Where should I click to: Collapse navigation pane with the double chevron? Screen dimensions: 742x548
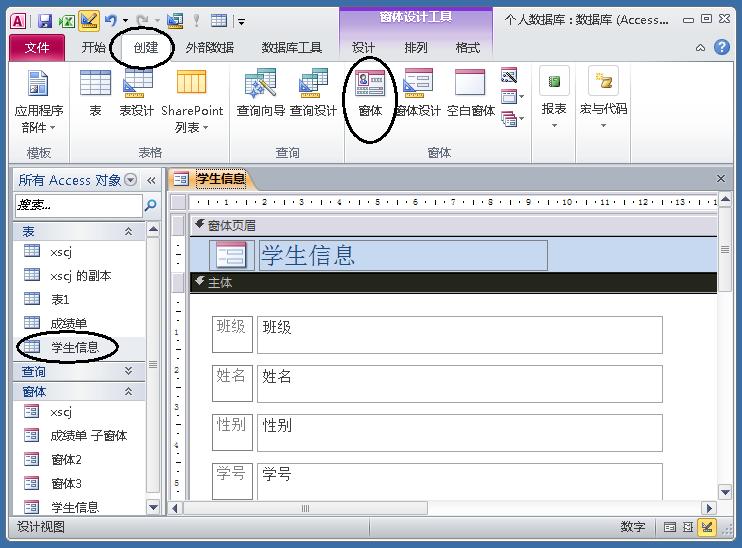151,180
